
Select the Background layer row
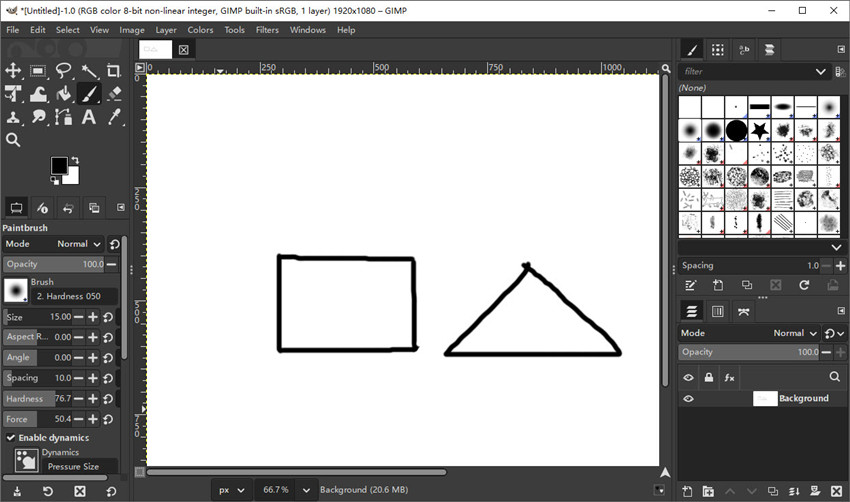[762, 398]
